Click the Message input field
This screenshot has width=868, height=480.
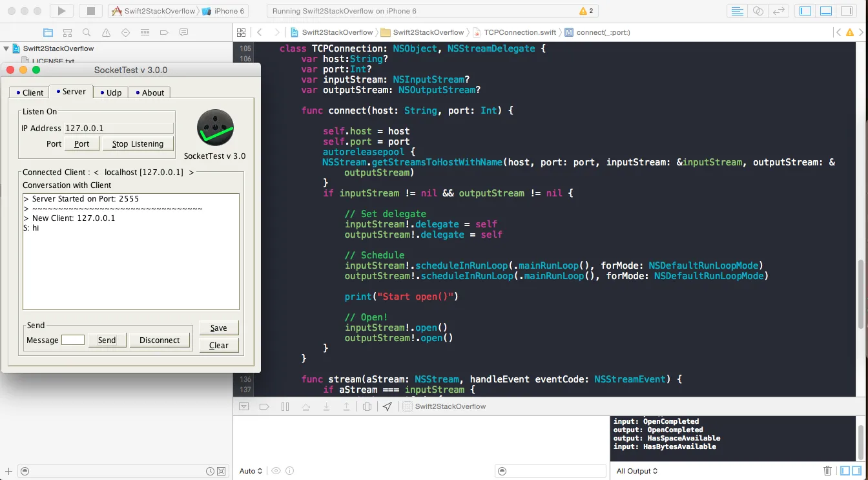click(73, 340)
